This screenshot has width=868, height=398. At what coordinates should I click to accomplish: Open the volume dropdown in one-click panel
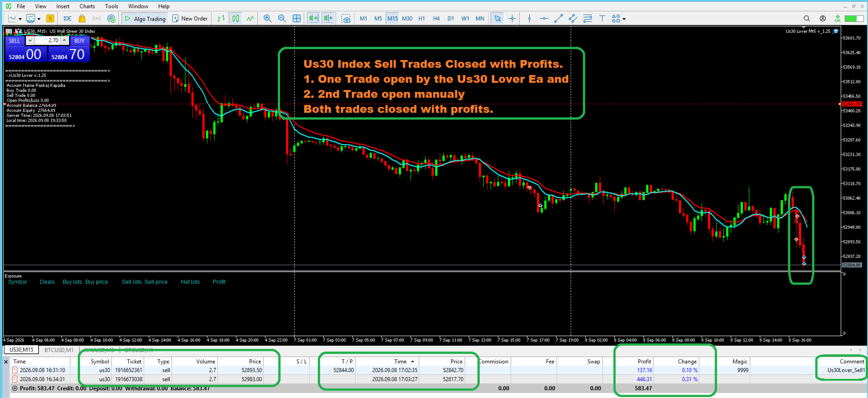[x=30, y=40]
